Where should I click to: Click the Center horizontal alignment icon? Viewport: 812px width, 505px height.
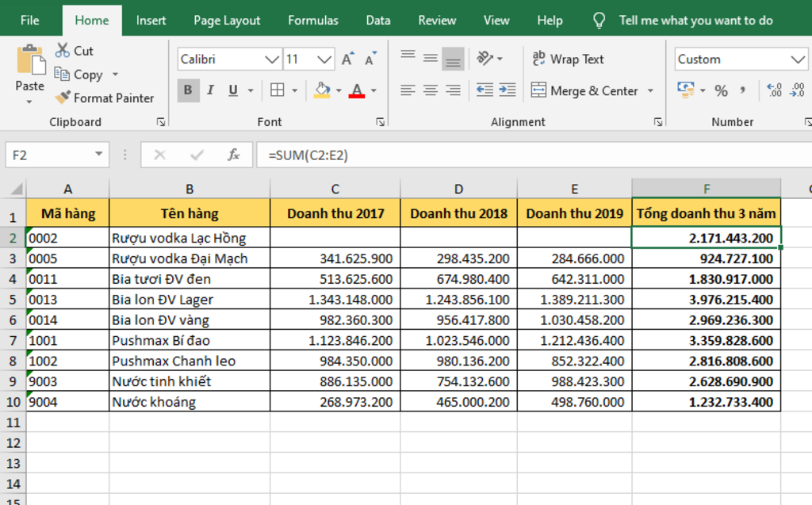click(x=431, y=90)
